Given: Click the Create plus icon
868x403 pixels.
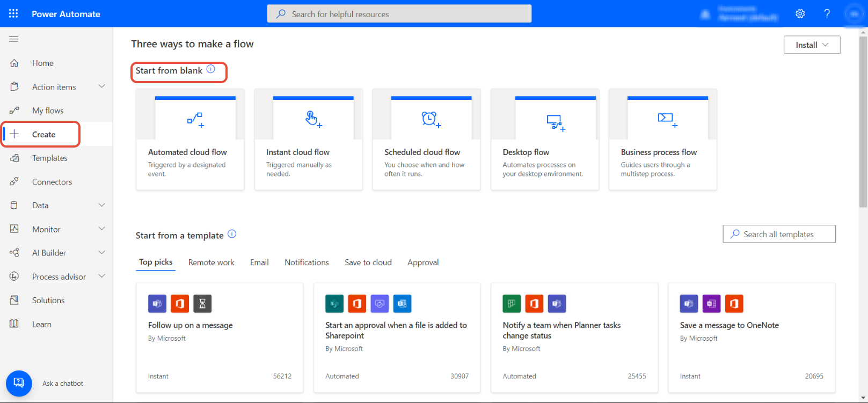Looking at the screenshot, I should (14, 134).
